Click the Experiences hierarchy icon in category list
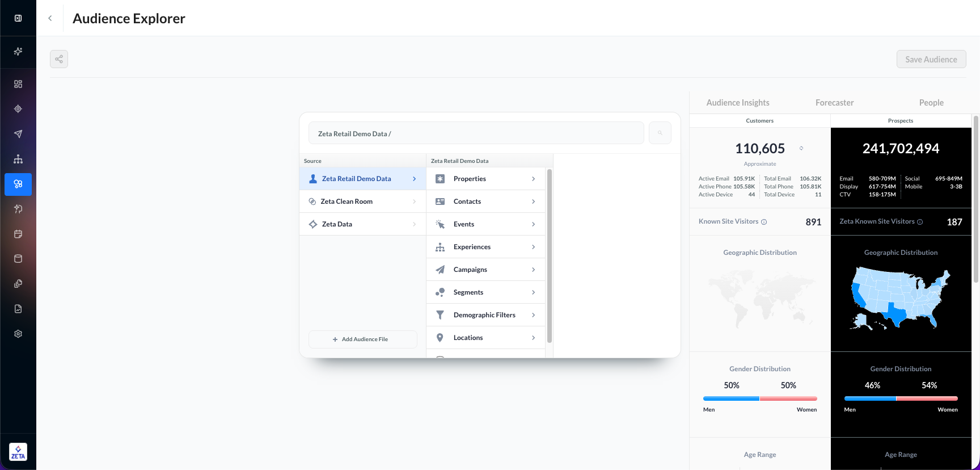Image resolution: width=980 pixels, height=470 pixels. point(440,247)
